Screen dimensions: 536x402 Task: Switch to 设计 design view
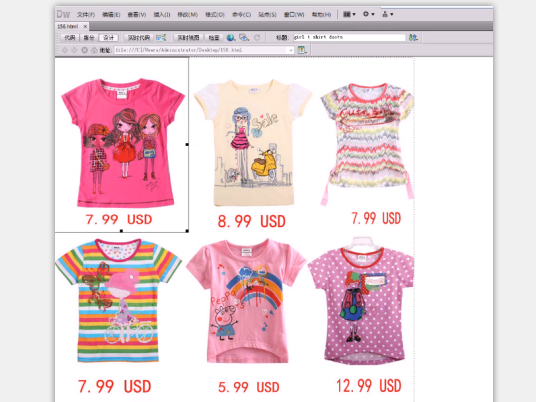[x=108, y=38]
